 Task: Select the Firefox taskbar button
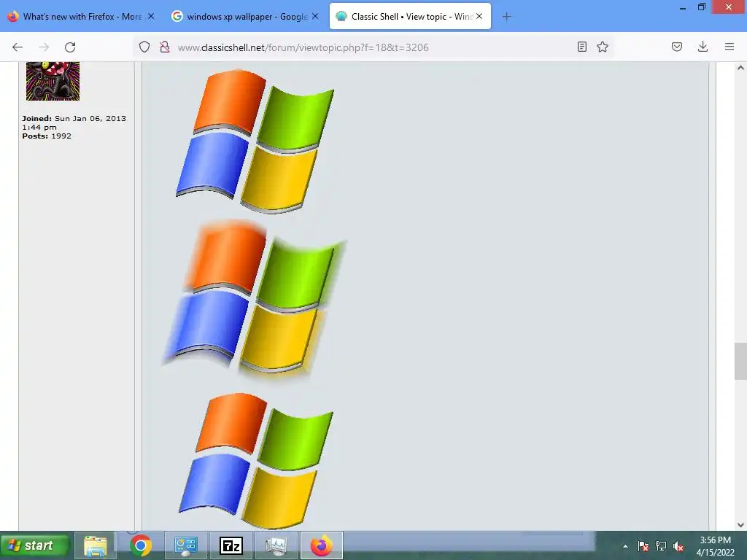[322, 545]
